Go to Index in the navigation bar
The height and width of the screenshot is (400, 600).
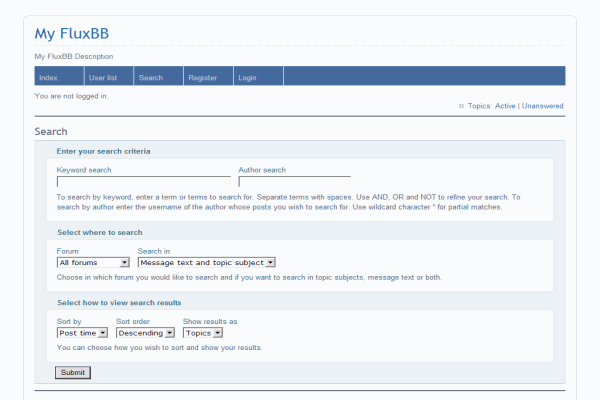point(48,77)
